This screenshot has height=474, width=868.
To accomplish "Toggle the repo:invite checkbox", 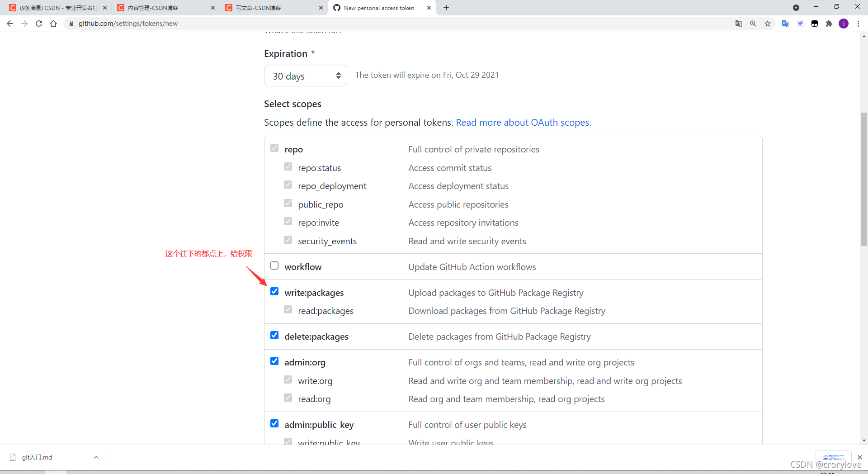I will [x=288, y=221].
